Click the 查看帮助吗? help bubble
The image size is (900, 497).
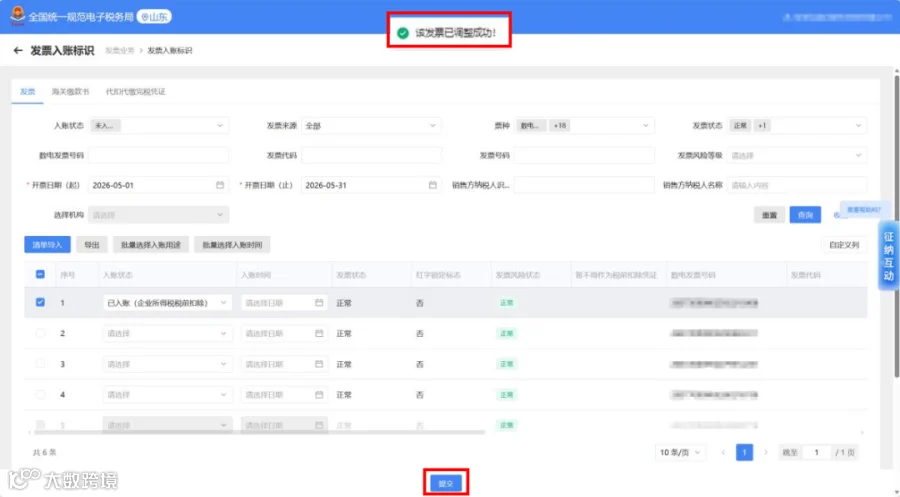(864, 209)
